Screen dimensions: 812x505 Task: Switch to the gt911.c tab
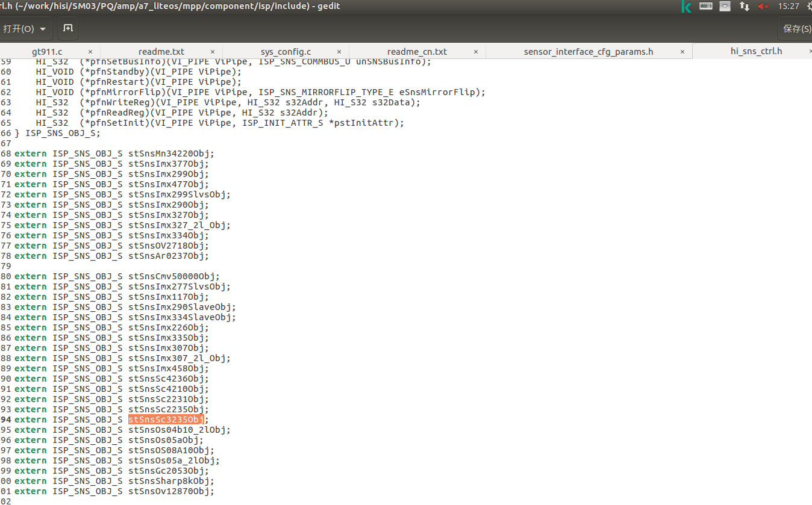[x=47, y=52]
